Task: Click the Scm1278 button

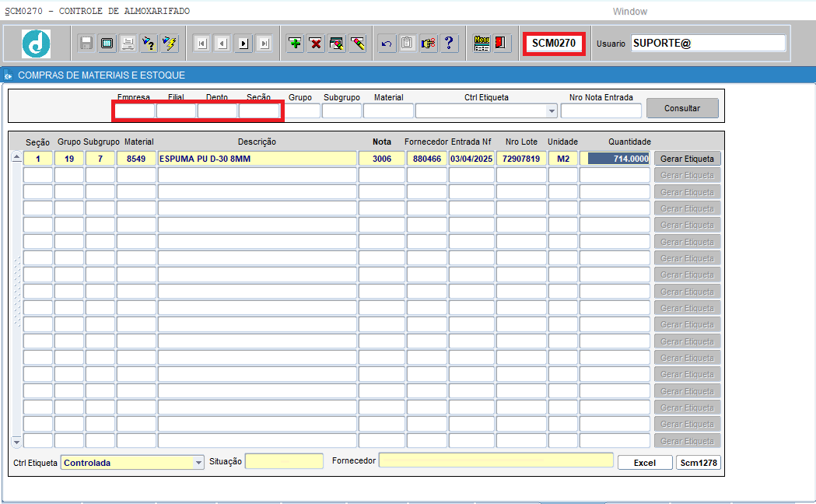Action: coord(698,463)
